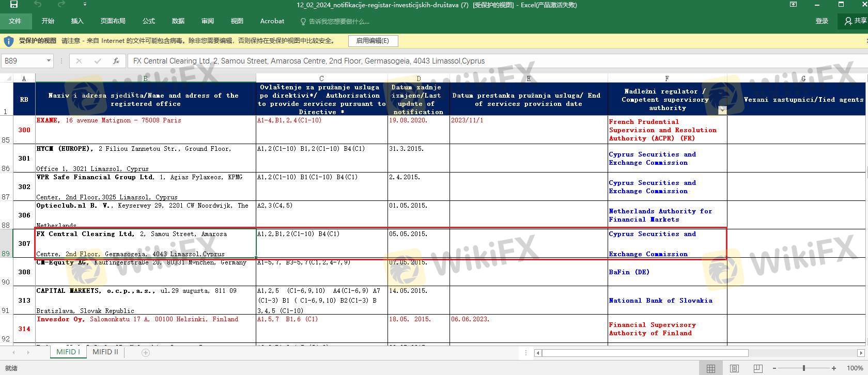
Task: Click the Name Box showing B89
Action: tap(23, 61)
